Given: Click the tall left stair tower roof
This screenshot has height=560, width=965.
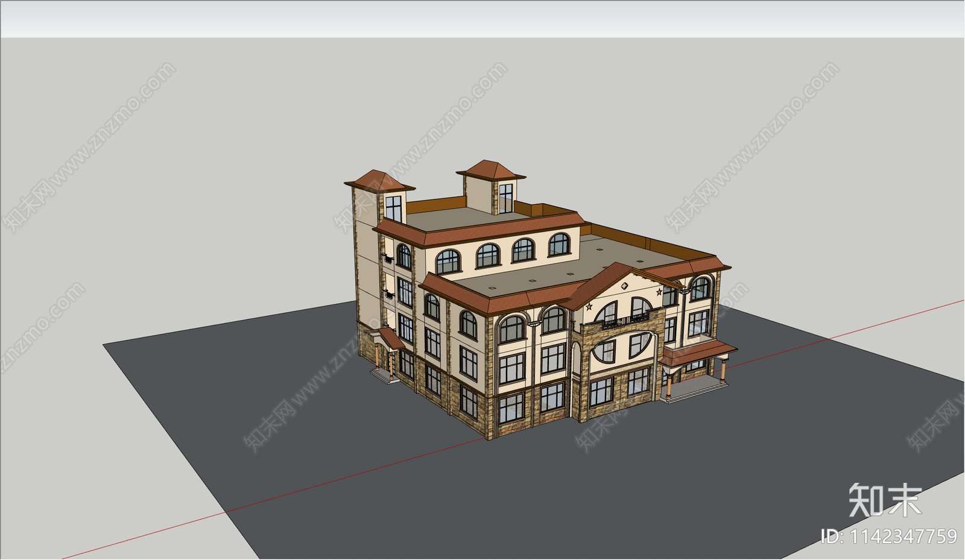Looking at the screenshot, I should coord(379,181).
